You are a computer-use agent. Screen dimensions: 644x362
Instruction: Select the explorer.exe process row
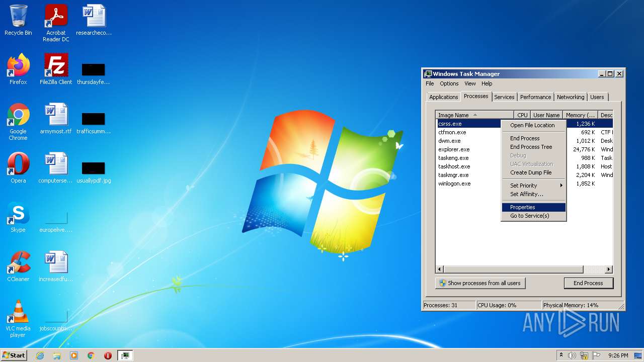(x=524, y=149)
